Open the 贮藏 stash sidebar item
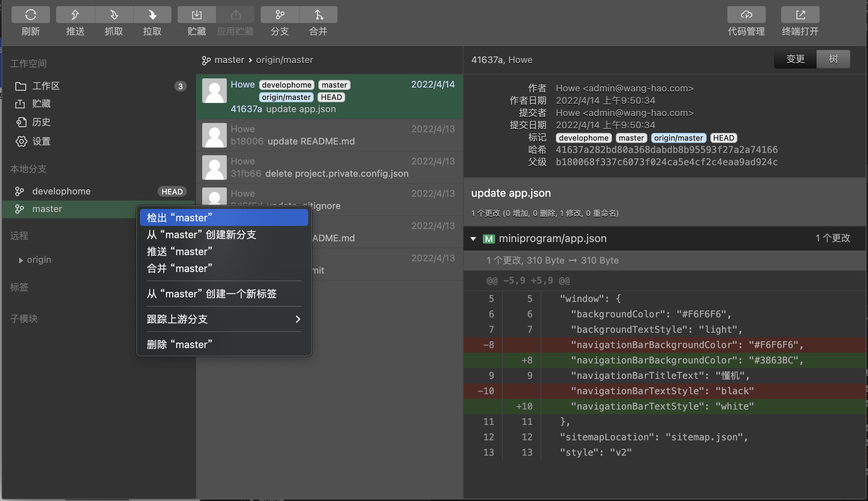 (98, 104)
